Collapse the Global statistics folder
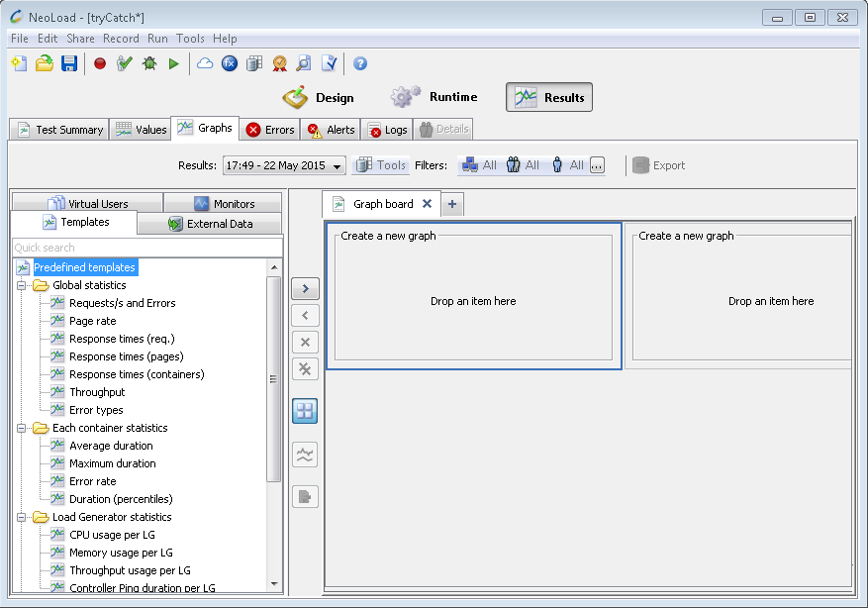Screen dimensions: 868x608 point(21,285)
